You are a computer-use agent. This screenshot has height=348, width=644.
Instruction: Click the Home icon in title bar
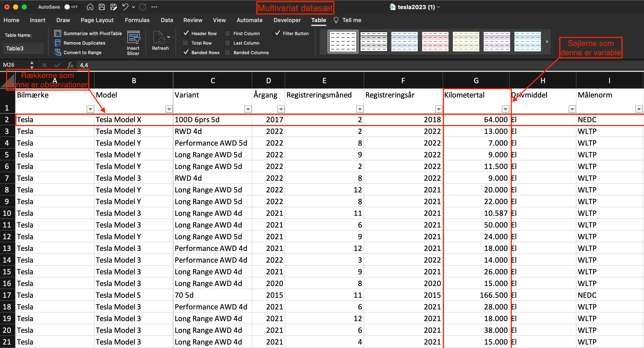90,7
